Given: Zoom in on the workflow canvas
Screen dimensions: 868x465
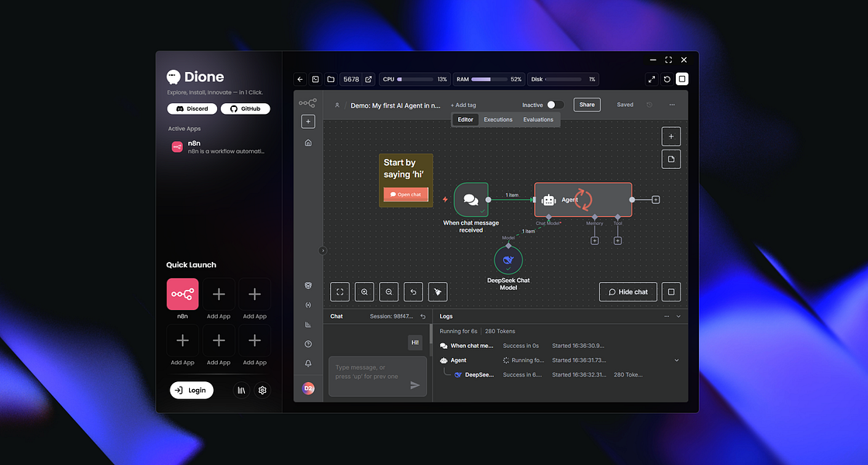Looking at the screenshot, I should 364,291.
